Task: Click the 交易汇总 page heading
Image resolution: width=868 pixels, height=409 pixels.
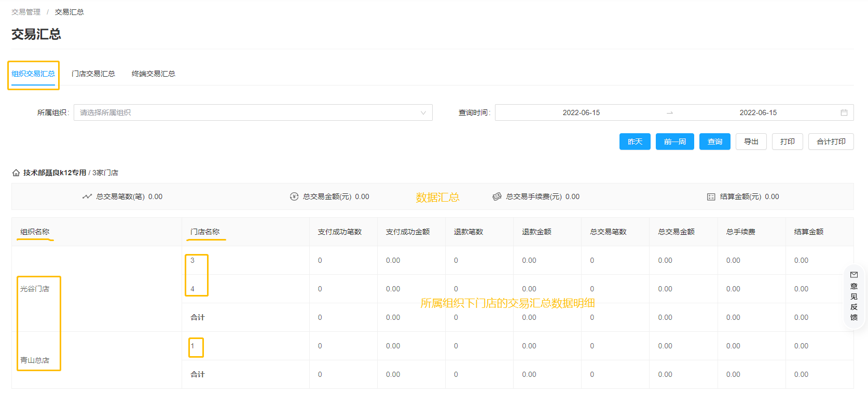Action: click(36, 34)
